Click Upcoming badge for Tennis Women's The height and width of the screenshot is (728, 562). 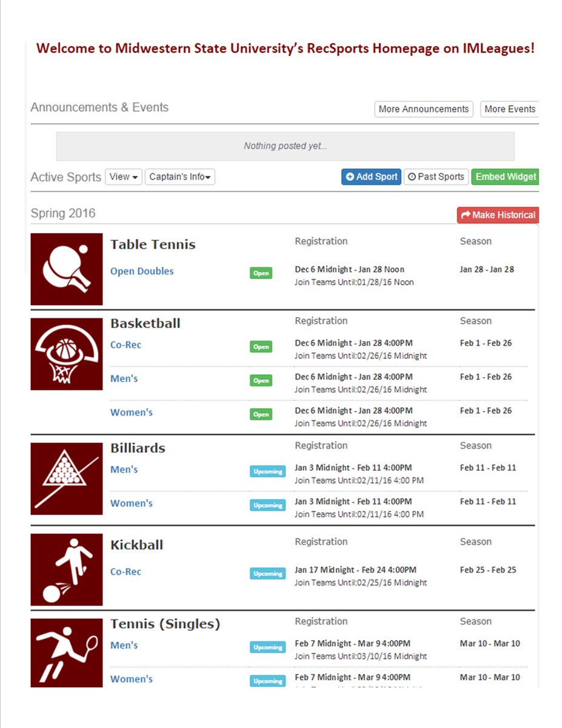(x=267, y=681)
